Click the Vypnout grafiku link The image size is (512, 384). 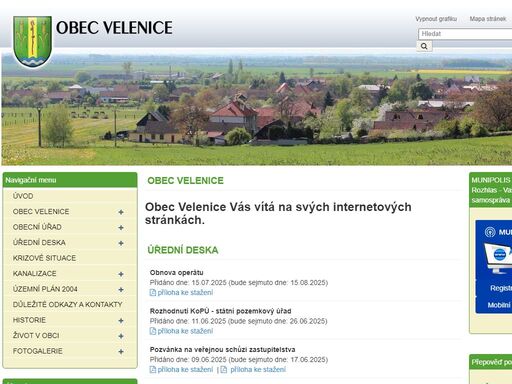pyautogui.click(x=436, y=19)
